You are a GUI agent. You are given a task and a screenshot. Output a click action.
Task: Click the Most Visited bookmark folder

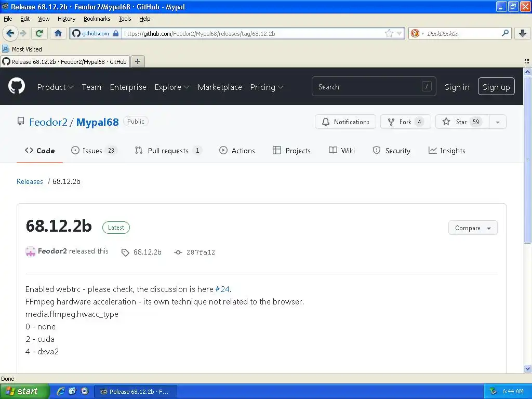coord(22,49)
